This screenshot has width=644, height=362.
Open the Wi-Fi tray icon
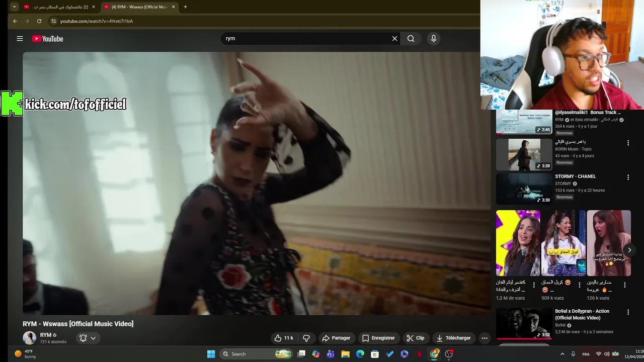(599, 354)
